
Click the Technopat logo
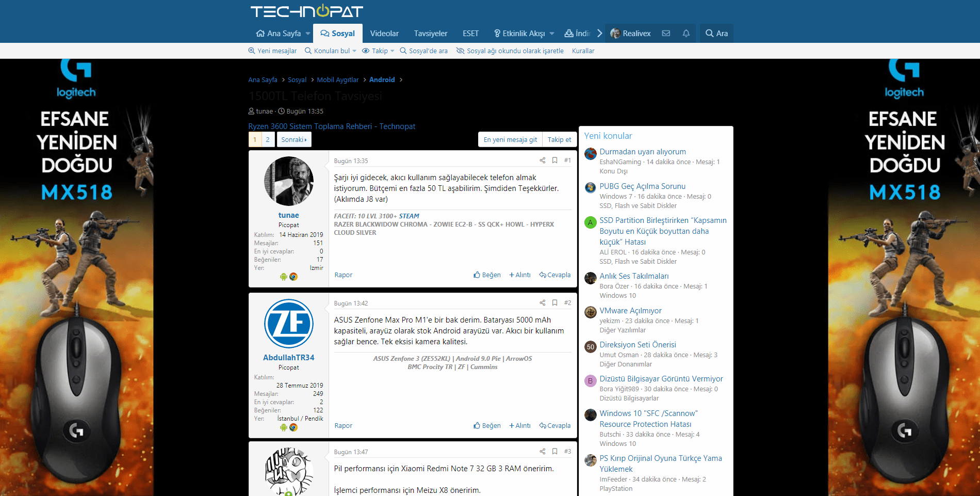click(x=307, y=11)
